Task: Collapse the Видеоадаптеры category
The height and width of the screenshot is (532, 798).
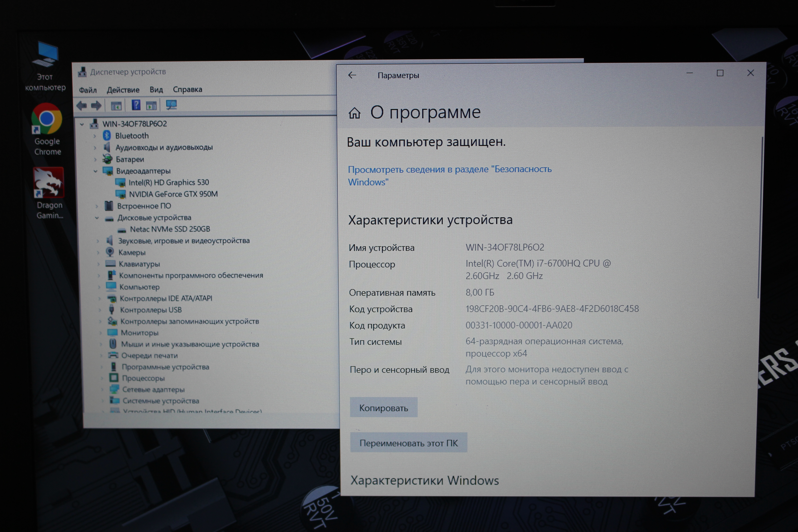Action: tap(96, 171)
